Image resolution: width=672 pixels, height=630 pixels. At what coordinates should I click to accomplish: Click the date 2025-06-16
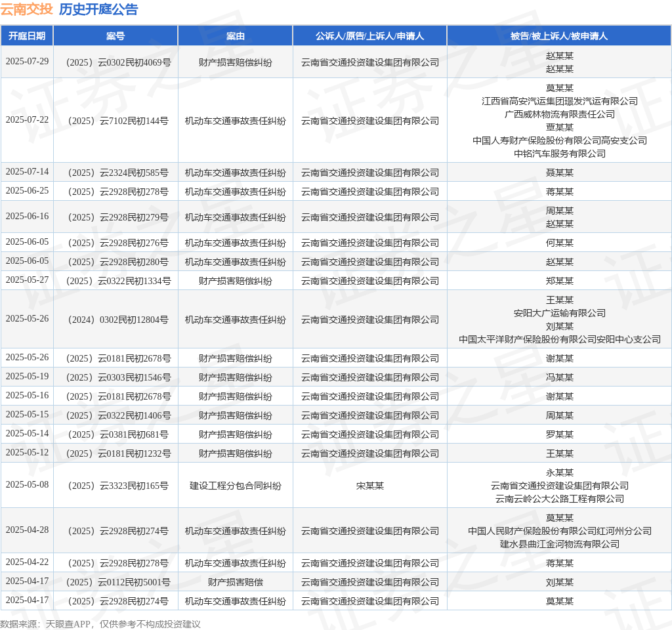coord(27,216)
